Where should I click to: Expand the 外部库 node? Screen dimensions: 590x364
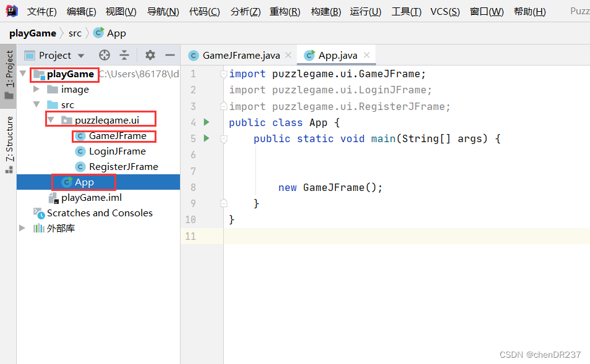click(x=22, y=228)
